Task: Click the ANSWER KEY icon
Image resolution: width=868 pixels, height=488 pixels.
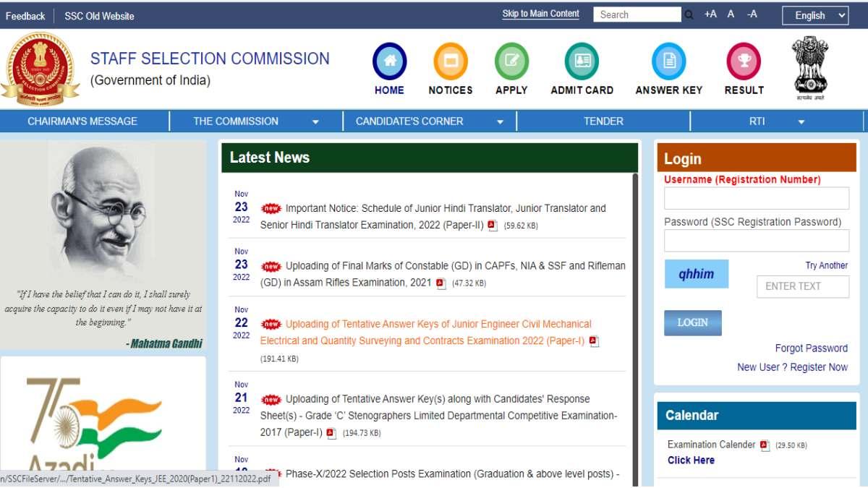Action: (668, 61)
